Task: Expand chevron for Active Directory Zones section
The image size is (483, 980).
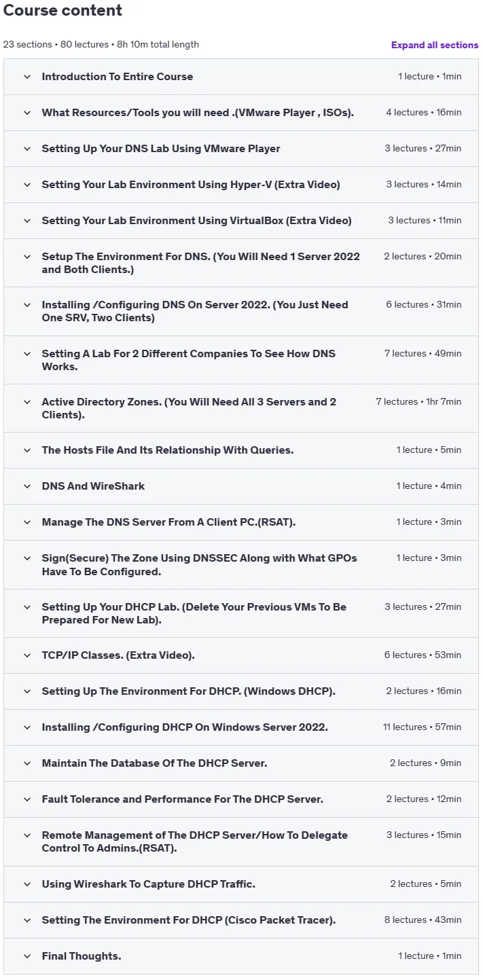Action: pyautogui.click(x=27, y=402)
